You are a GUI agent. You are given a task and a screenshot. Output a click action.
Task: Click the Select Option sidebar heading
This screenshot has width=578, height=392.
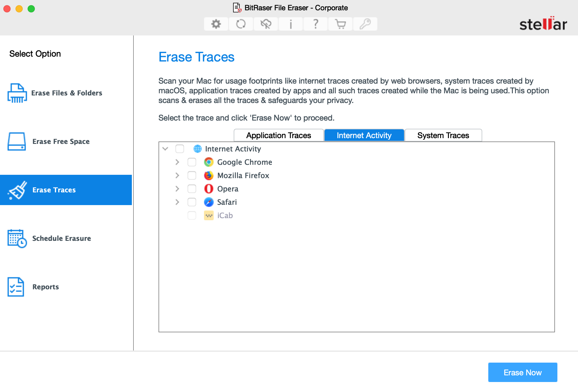(35, 54)
